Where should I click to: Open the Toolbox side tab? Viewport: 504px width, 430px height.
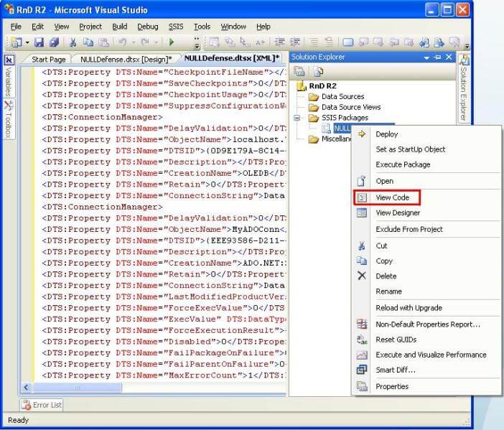(x=9, y=120)
